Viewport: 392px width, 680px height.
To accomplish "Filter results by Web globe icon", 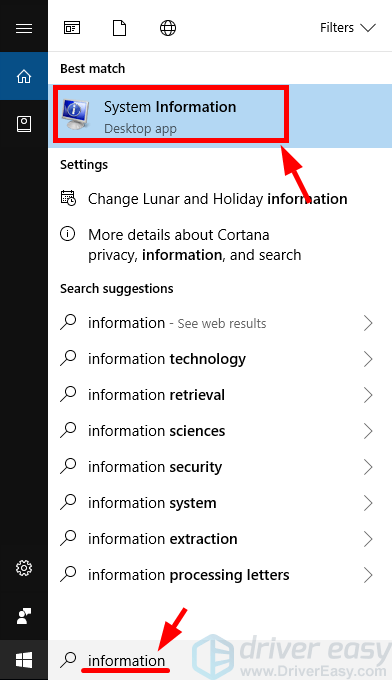I will (168, 28).
